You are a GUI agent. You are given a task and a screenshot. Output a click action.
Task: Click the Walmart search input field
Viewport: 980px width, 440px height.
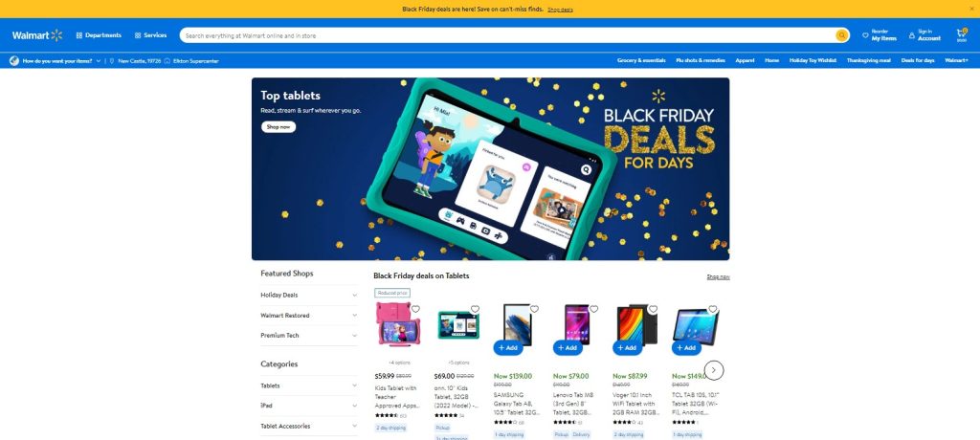tap(507, 35)
